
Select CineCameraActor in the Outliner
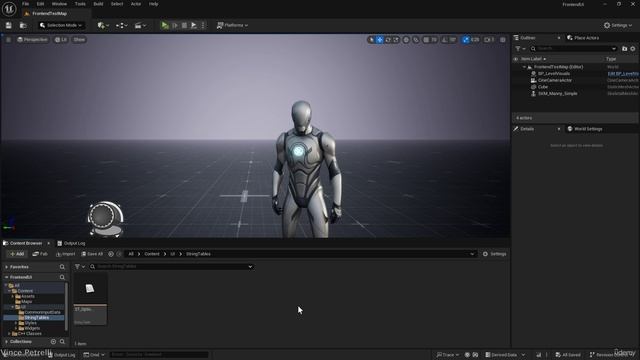[555, 80]
